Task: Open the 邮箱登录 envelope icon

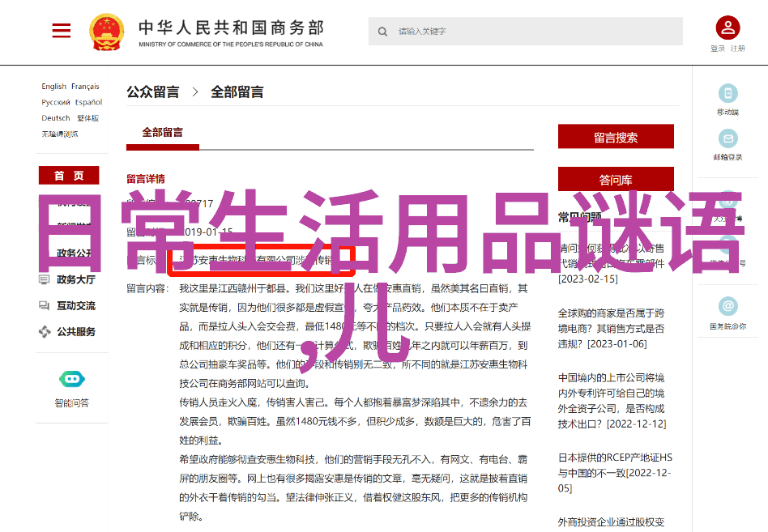Action: 727,138
